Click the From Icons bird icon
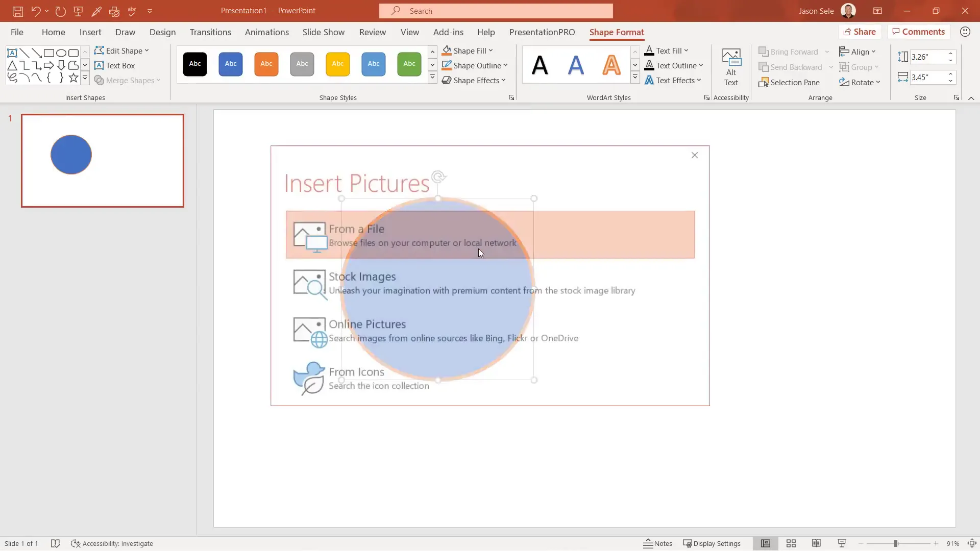 [x=309, y=379]
